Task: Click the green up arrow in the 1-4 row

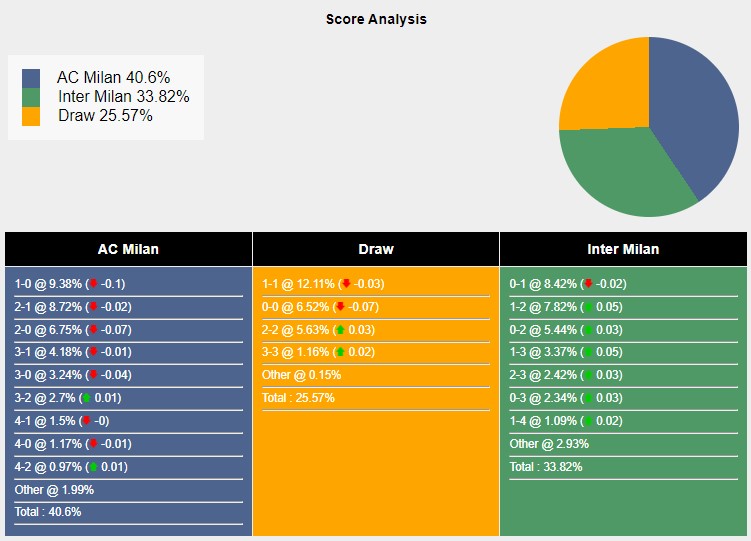Action: 588,420
